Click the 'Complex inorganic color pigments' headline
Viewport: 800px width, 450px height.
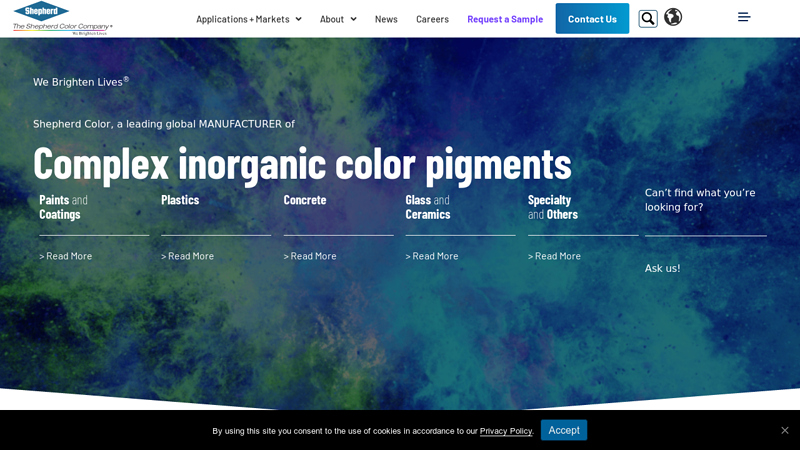pos(303,164)
